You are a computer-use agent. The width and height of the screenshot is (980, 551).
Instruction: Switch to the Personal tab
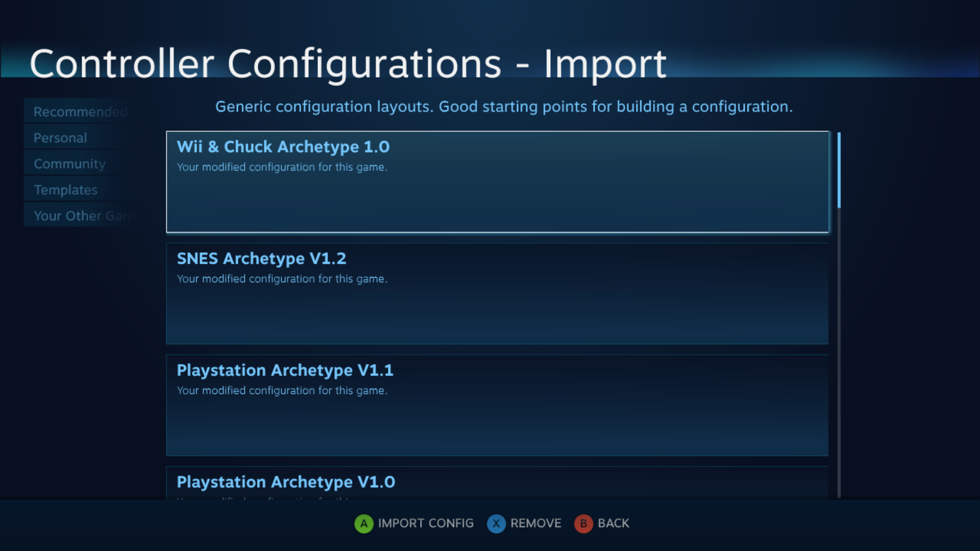[60, 138]
